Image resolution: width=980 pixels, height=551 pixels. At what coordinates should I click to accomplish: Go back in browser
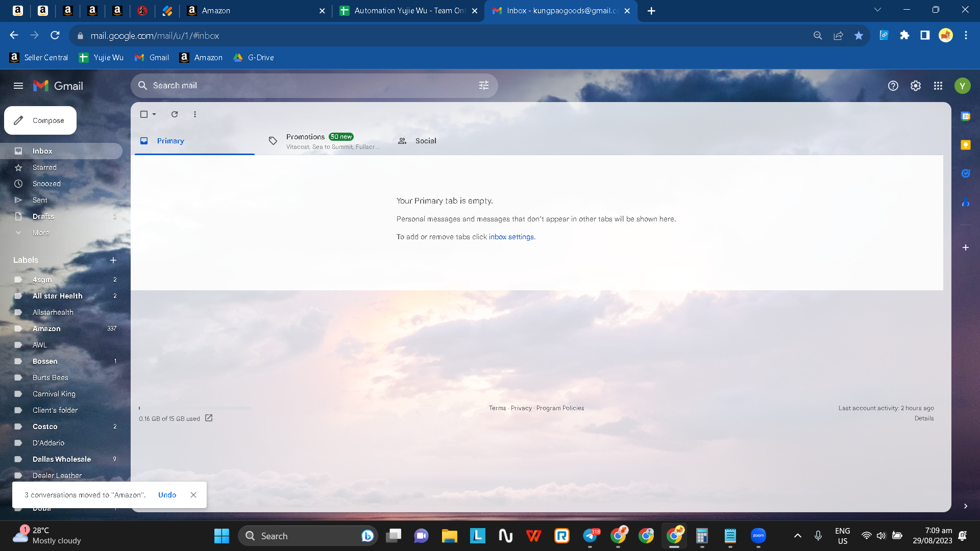[x=14, y=35]
